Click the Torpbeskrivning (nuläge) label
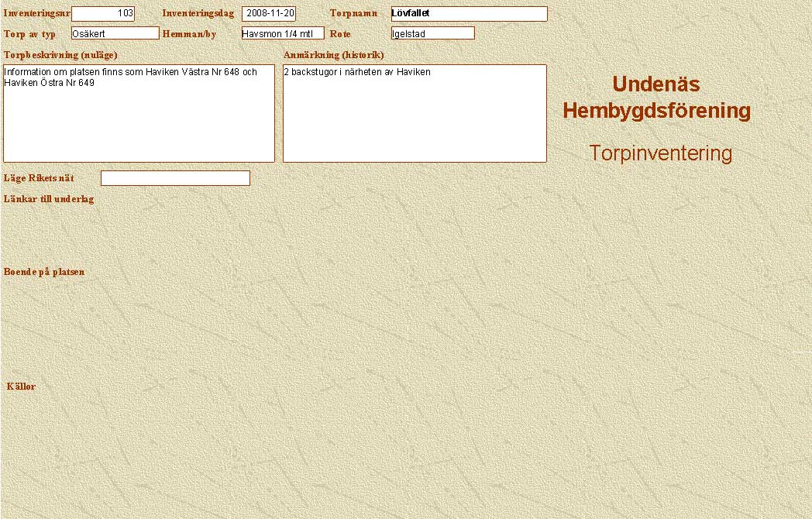812x519 pixels. 60,55
